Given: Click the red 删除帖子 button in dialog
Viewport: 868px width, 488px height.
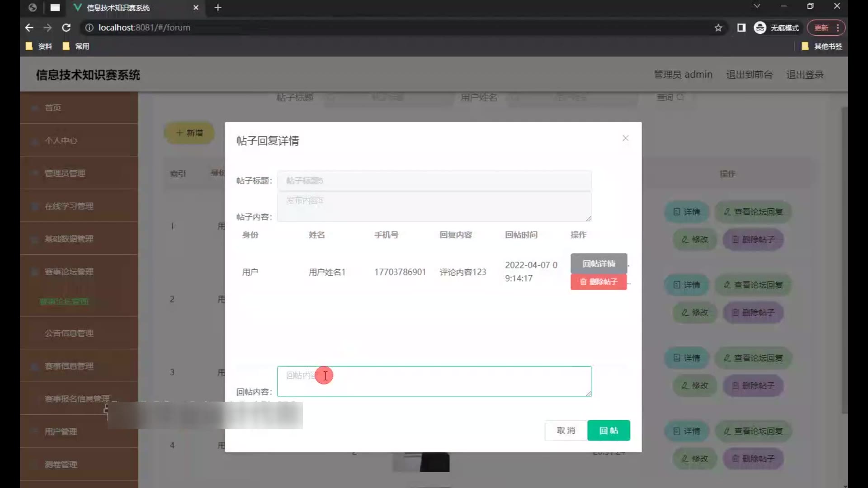Looking at the screenshot, I should (x=599, y=282).
